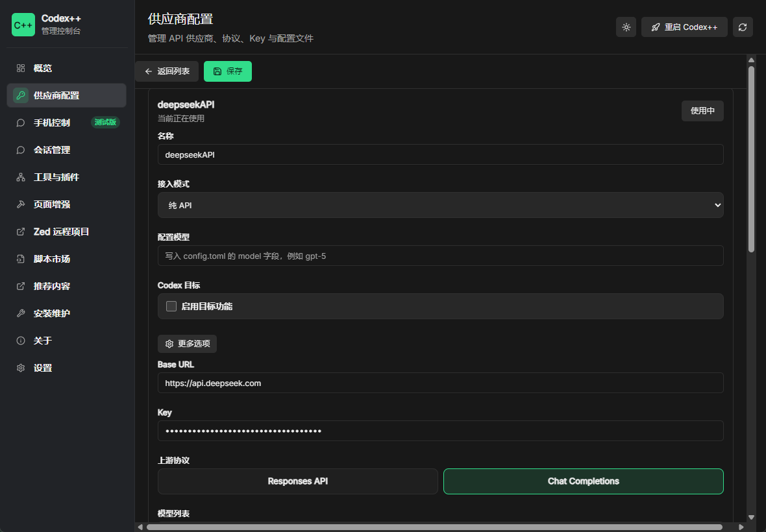Screen dimensions: 766x532
Task: Click the 配置模型 input field
Action: coord(440,256)
